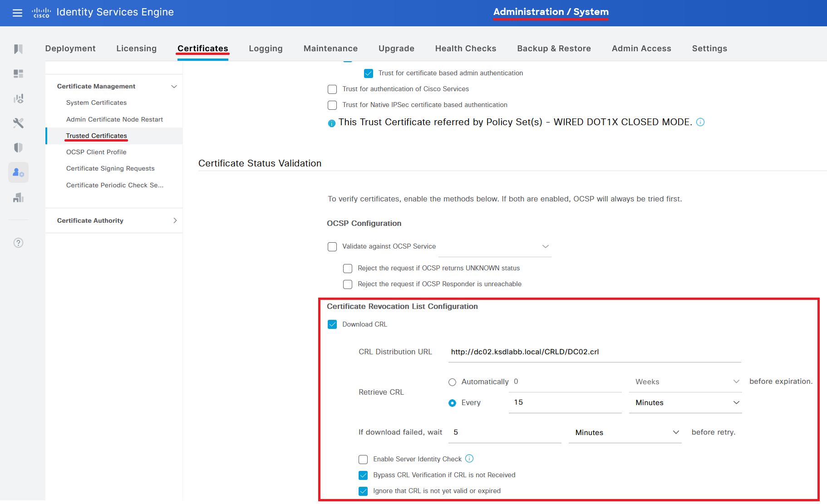
Task: Click the Cisco logo
Action: (41, 13)
